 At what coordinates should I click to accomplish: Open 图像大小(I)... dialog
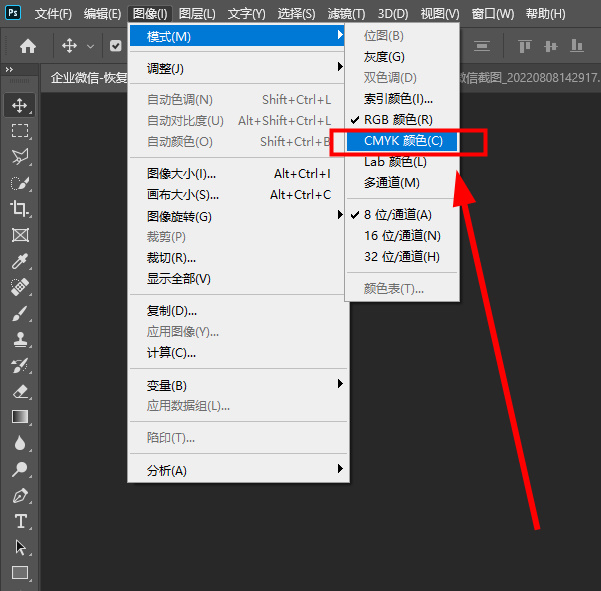[x=237, y=174]
